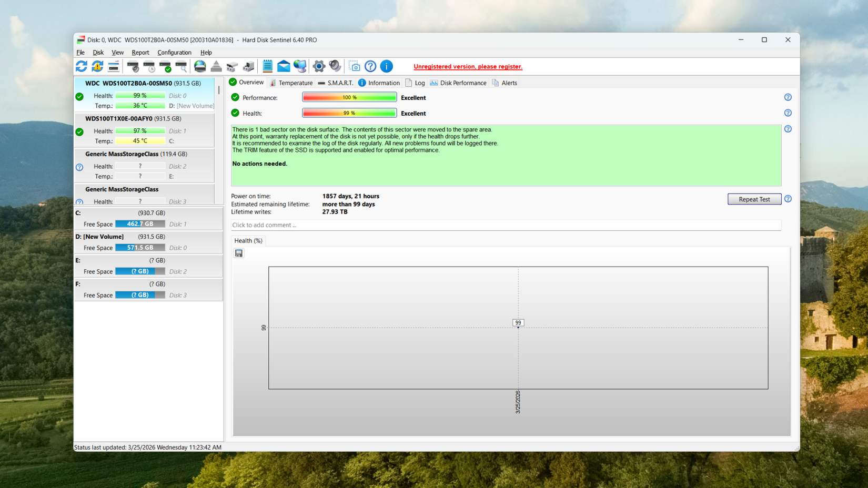Switch to the S.M.A.R.T. tab
The width and height of the screenshot is (868, 488).
(x=336, y=83)
